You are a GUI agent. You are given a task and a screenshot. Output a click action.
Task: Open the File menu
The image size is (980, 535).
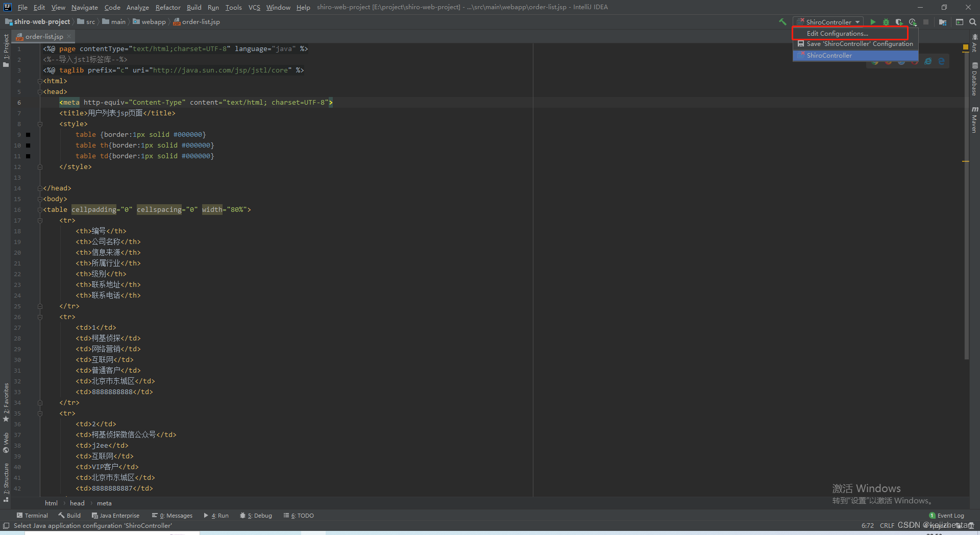tap(22, 7)
